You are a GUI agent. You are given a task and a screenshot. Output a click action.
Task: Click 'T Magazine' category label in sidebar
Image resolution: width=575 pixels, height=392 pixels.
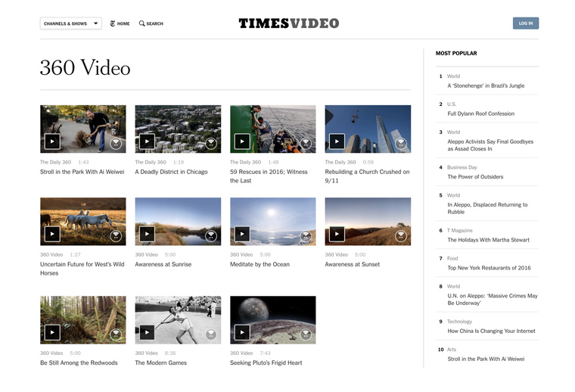pyautogui.click(x=460, y=230)
